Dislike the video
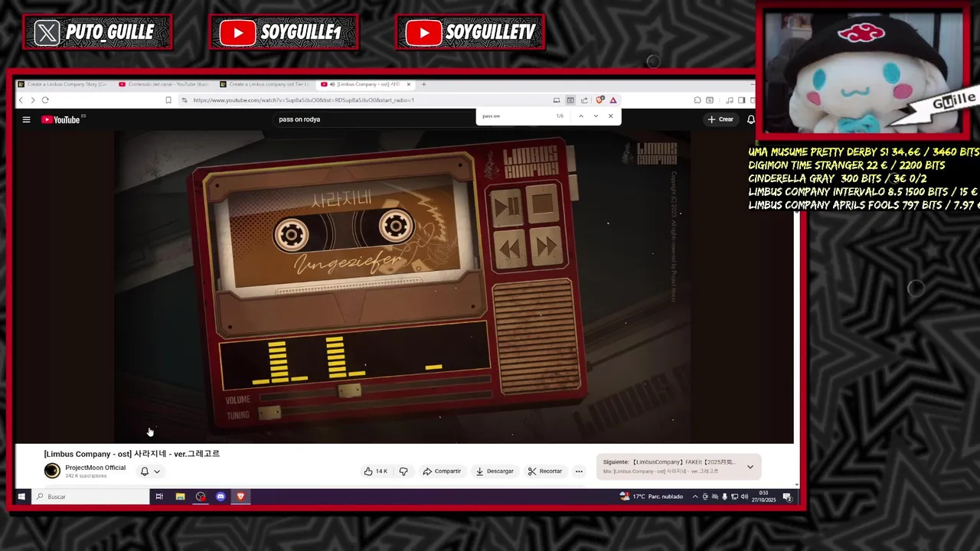Screen dimensions: 980x551 pos(403,471)
